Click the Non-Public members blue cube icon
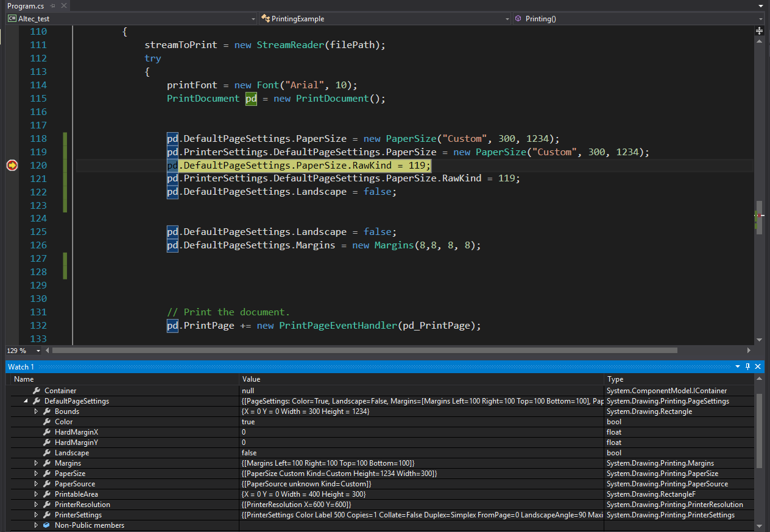This screenshot has width=770, height=532. click(x=47, y=525)
